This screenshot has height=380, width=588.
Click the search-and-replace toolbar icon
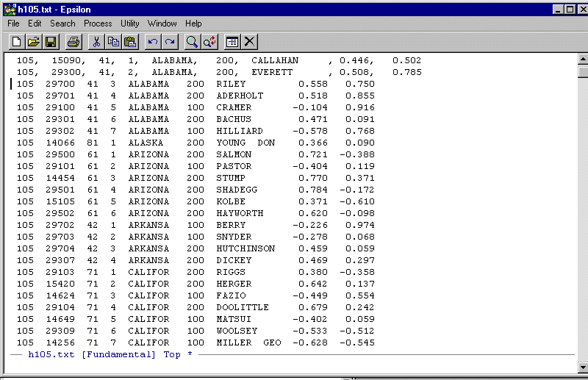pos(210,42)
